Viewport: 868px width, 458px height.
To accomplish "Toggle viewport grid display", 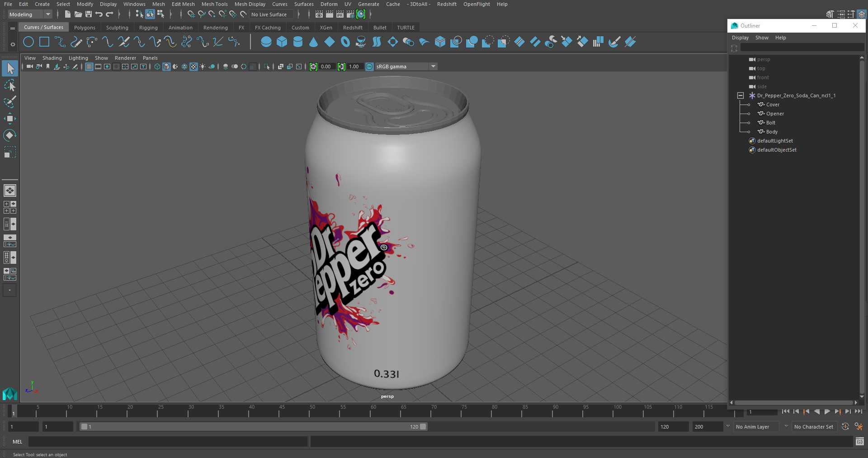I will 89,67.
